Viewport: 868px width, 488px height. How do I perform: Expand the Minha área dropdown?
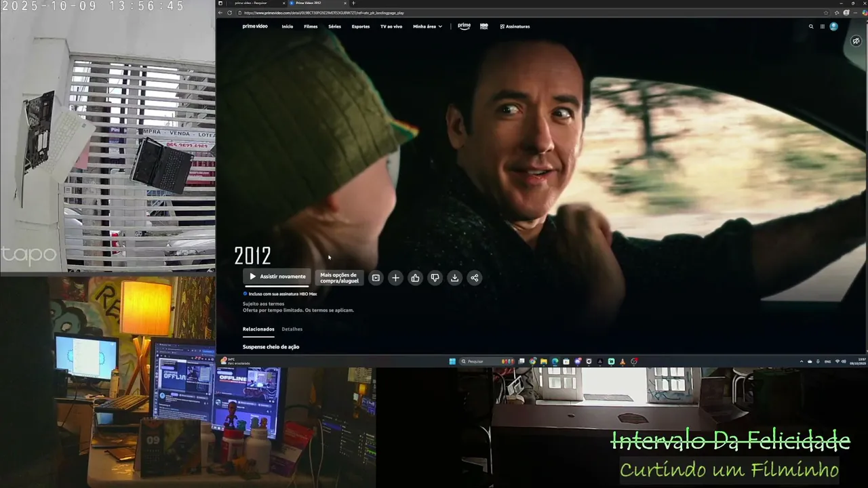[427, 26]
